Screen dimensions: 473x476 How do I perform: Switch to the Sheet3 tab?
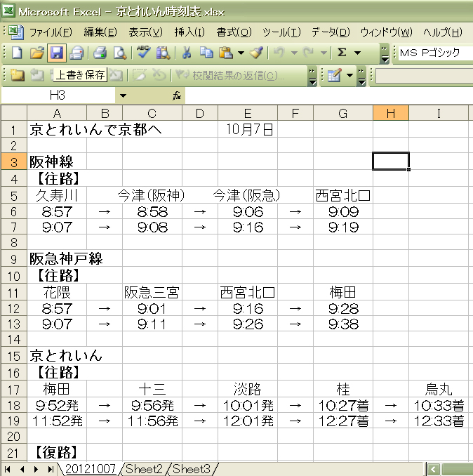192,469
